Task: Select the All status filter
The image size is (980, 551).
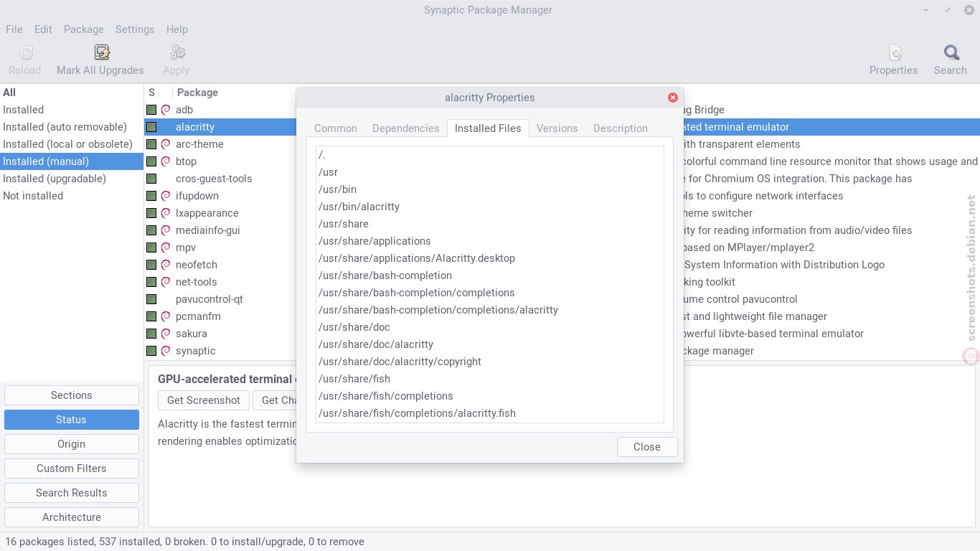Action: pos(72,93)
